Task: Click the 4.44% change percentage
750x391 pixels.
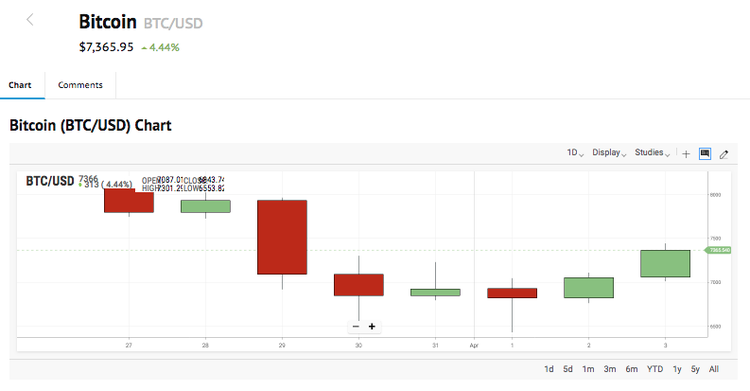Action: point(164,47)
